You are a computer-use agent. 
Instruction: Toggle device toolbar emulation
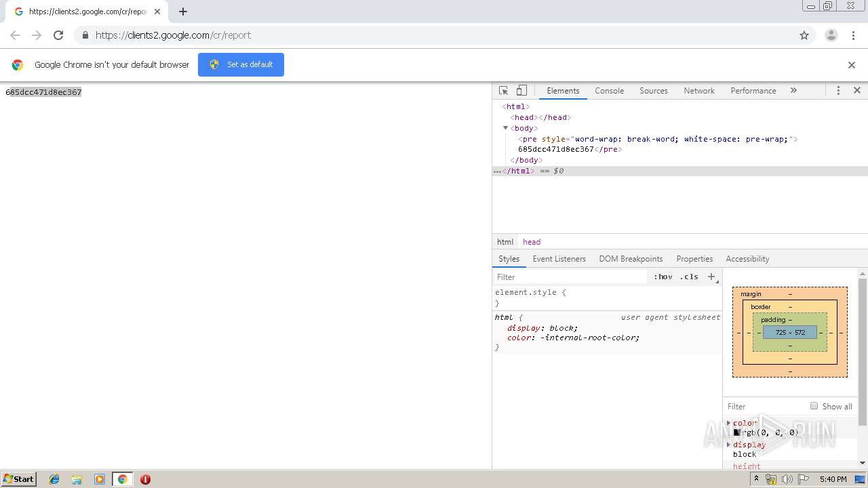(521, 91)
